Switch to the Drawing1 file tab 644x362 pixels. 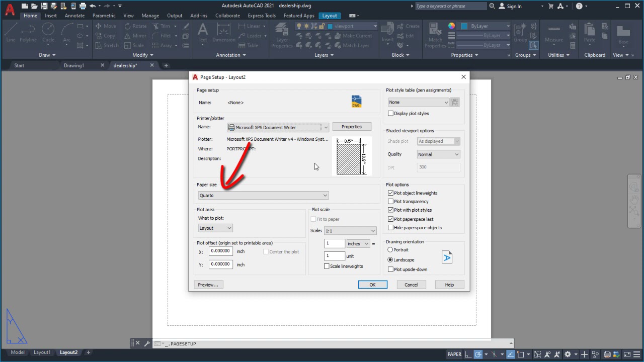coord(74,65)
